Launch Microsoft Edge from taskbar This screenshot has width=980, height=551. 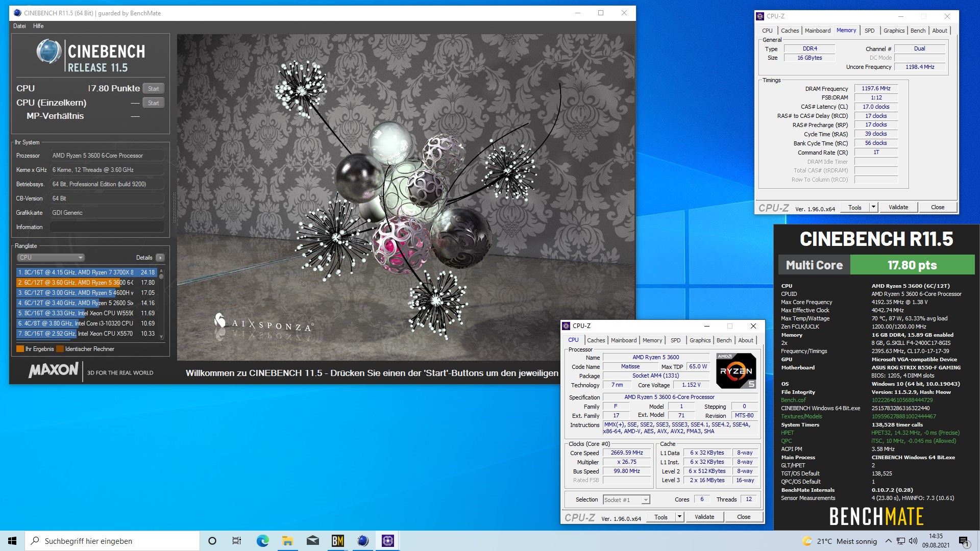pos(262,541)
